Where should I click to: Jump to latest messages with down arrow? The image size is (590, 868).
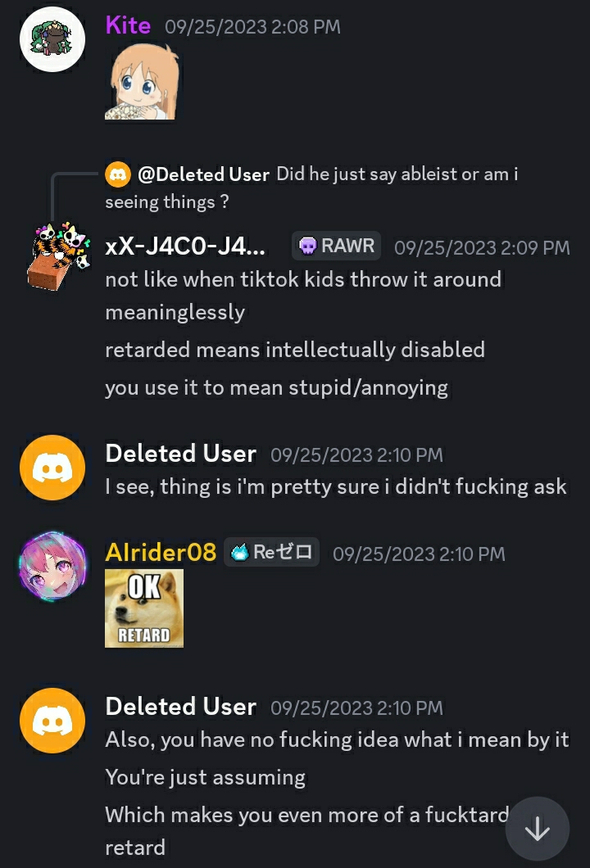click(537, 830)
